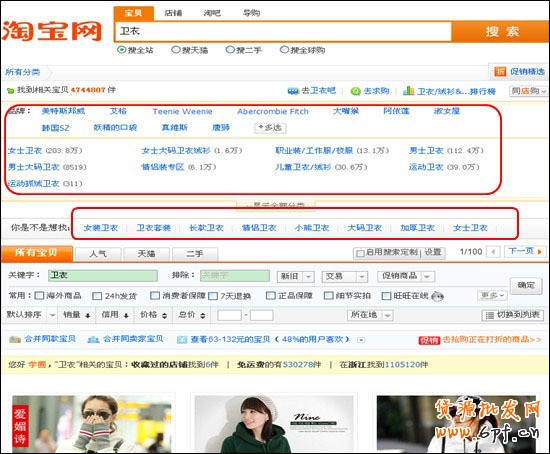550x454 pixels.
Task: Check the 24h发货 checkbox
Action: [97, 296]
